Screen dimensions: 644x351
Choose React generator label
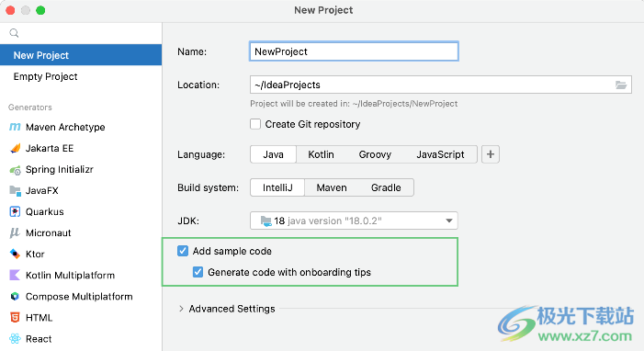tap(39, 339)
